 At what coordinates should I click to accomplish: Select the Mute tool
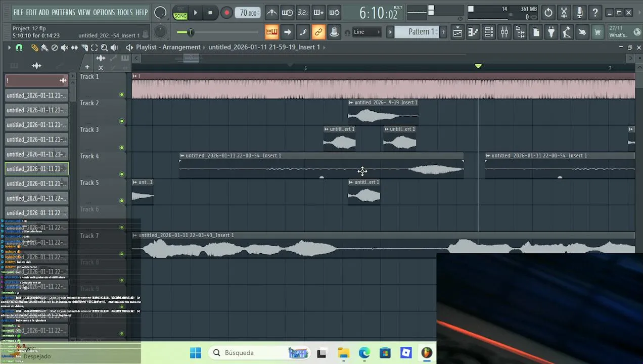(64, 48)
